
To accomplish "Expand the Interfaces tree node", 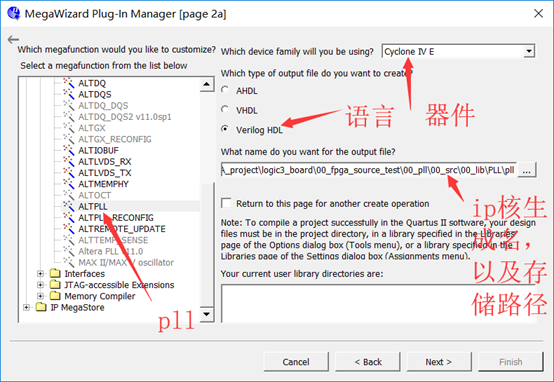I will pyautogui.click(x=40, y=274).
